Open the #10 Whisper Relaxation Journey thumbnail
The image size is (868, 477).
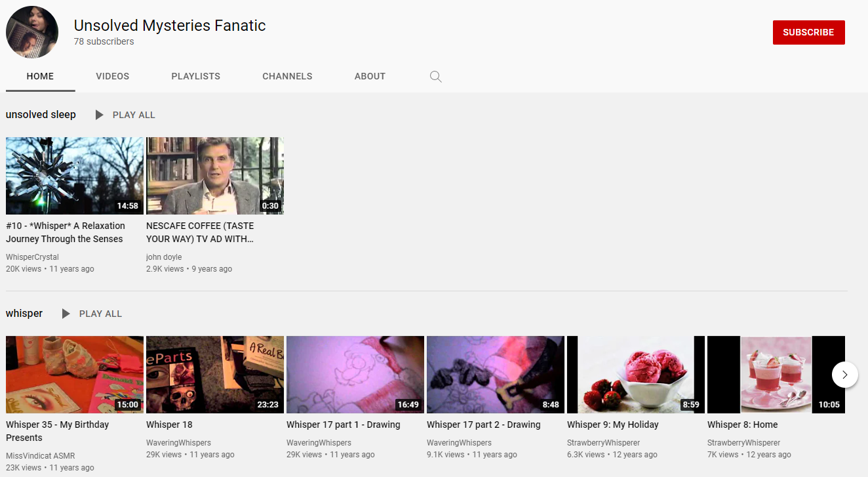(x=75, y=176)
